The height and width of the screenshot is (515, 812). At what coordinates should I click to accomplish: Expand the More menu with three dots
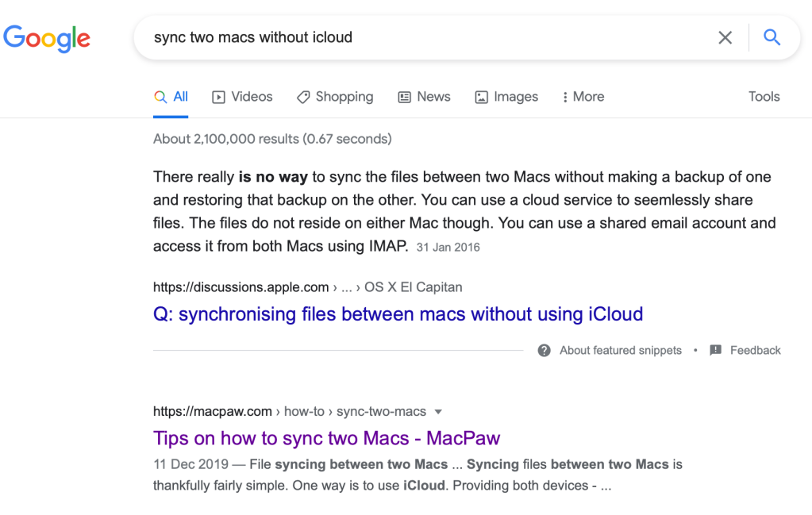(x=583, y=97)
